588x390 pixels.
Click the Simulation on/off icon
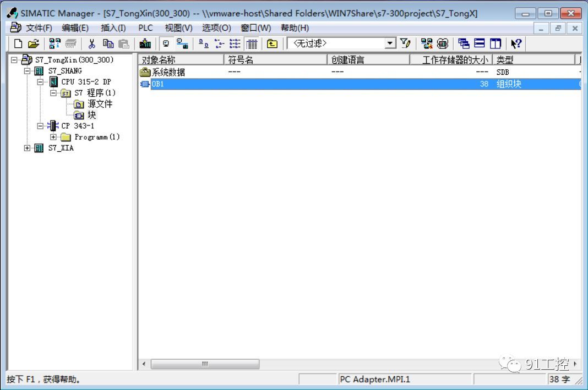coord(443,44)
